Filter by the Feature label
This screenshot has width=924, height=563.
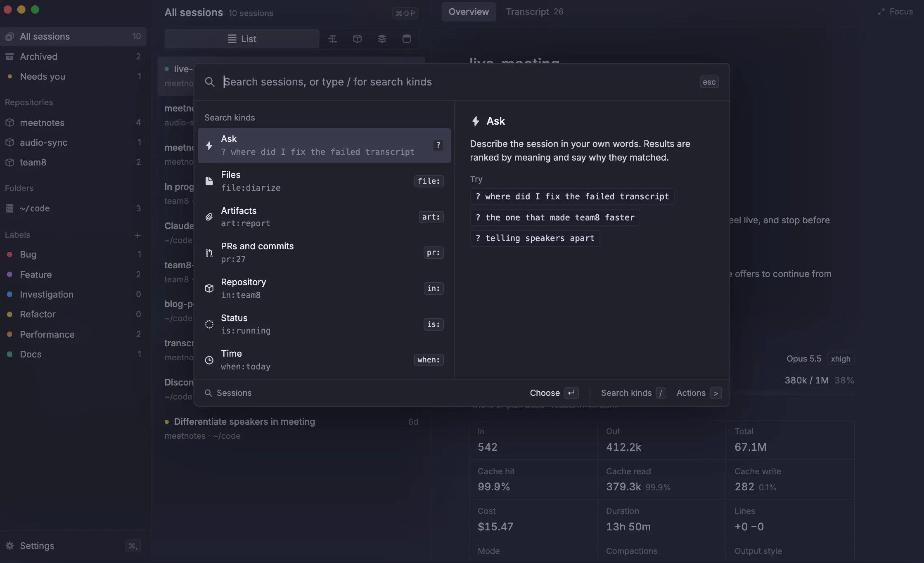(73, 274)
